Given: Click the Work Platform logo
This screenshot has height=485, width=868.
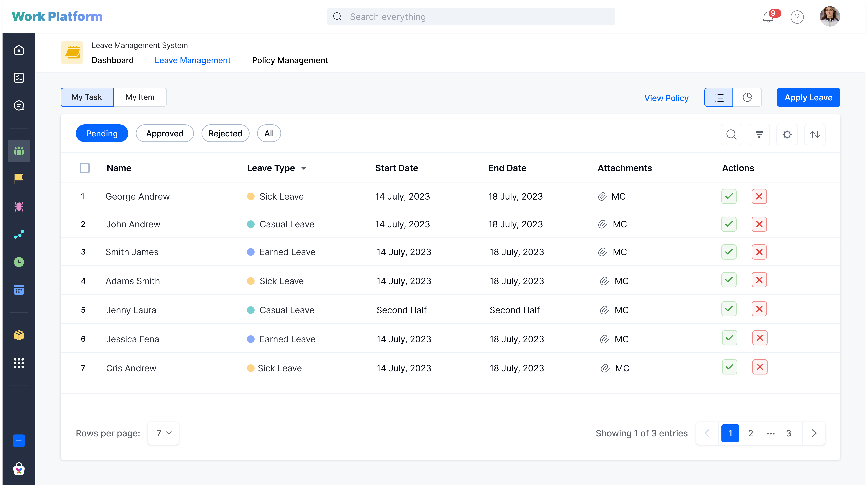Looking at the screenshot, I should coord(57,17).
